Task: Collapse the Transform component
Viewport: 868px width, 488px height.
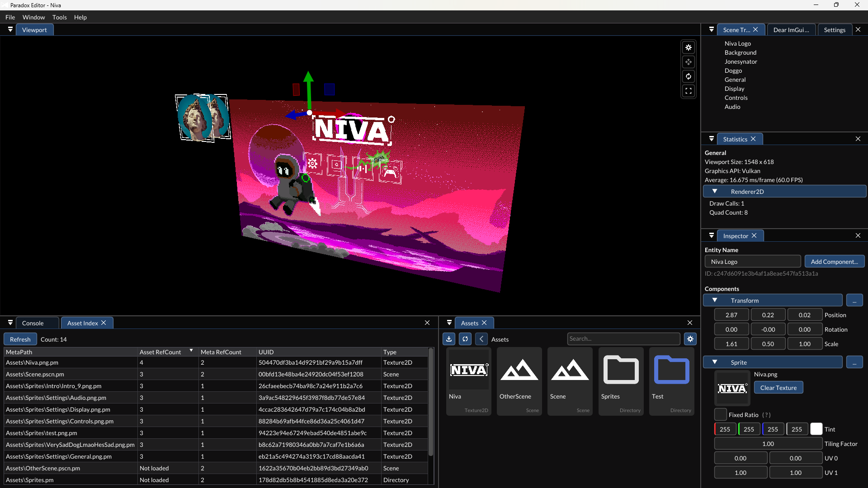Action: [715, 300]
